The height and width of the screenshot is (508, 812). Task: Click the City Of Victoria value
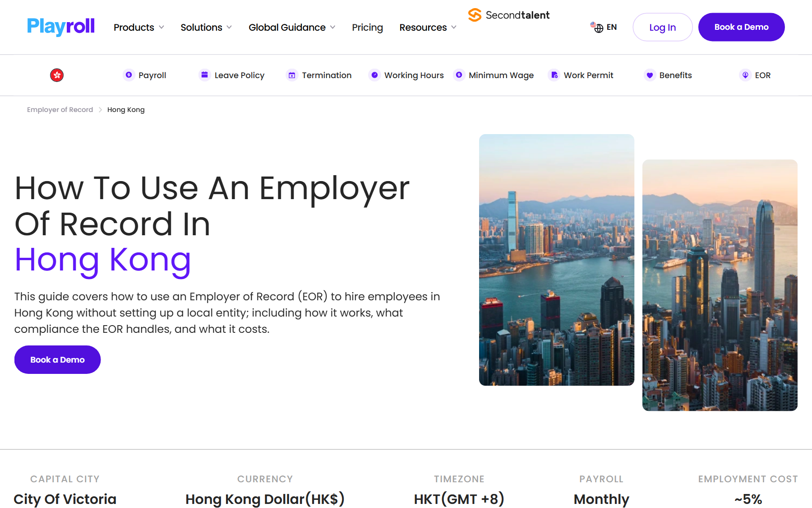point(65,499)
